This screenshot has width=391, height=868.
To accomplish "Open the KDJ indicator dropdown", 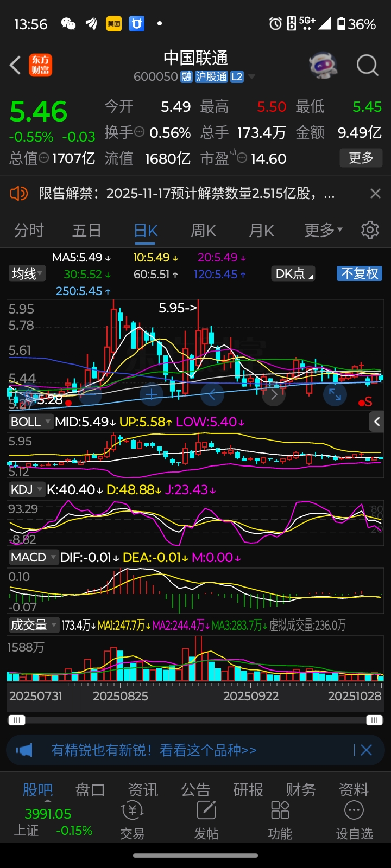I will point(26,489).
